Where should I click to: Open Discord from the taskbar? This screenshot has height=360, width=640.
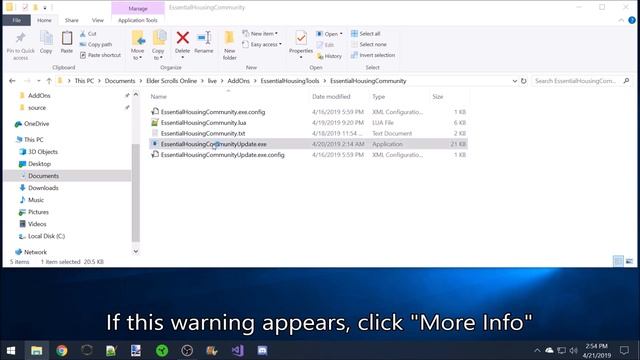click(262, 350)
